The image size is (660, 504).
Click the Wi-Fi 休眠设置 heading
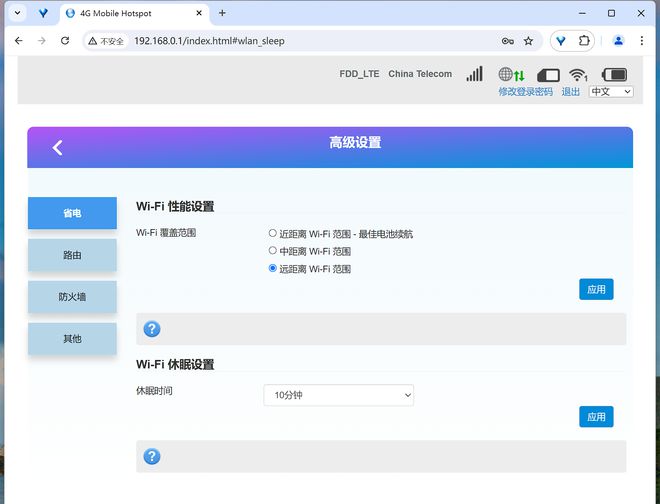175,365
